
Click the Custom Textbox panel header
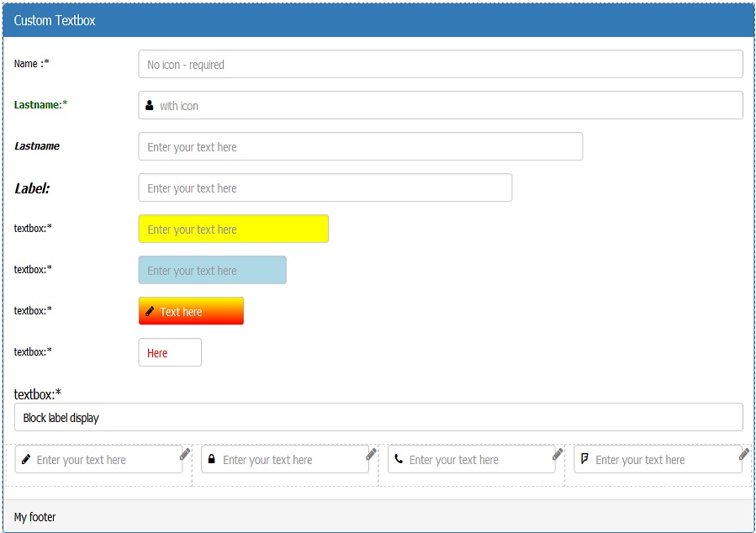coord(53,19)
